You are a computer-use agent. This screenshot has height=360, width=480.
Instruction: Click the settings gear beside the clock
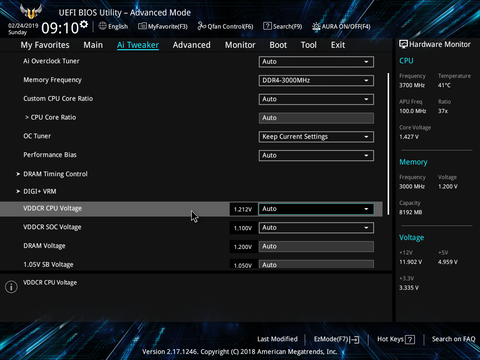(84, 24)
